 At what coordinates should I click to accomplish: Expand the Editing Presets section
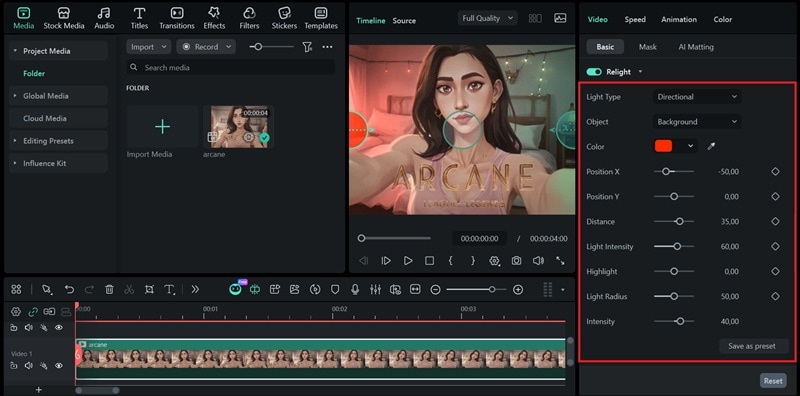(x=15, y=141)
